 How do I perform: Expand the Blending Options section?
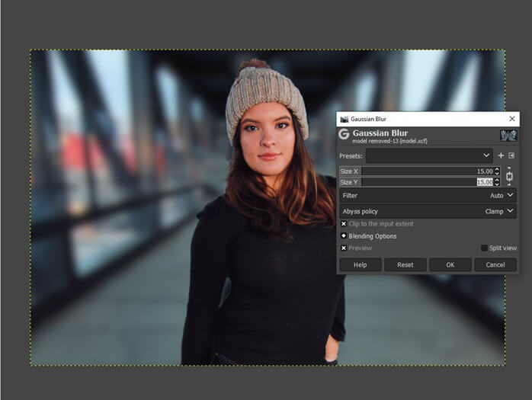tap(344, 236)
